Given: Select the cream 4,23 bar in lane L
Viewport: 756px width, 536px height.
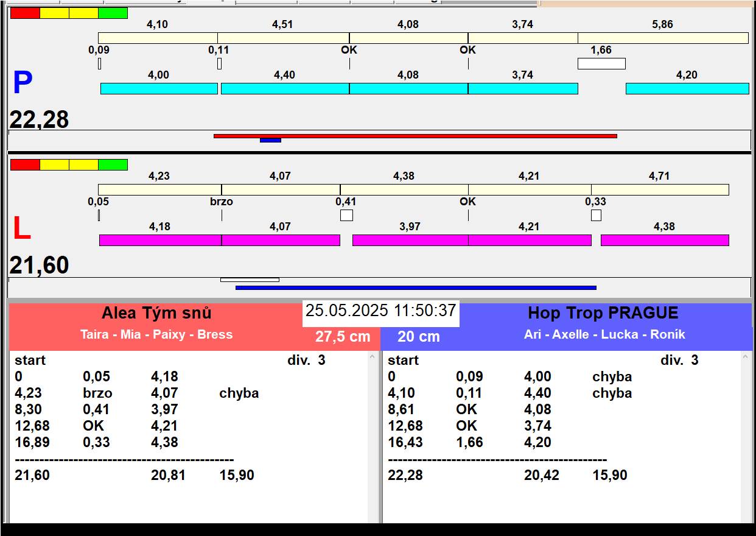Looking at the screenshot, I should pos(159,189).
